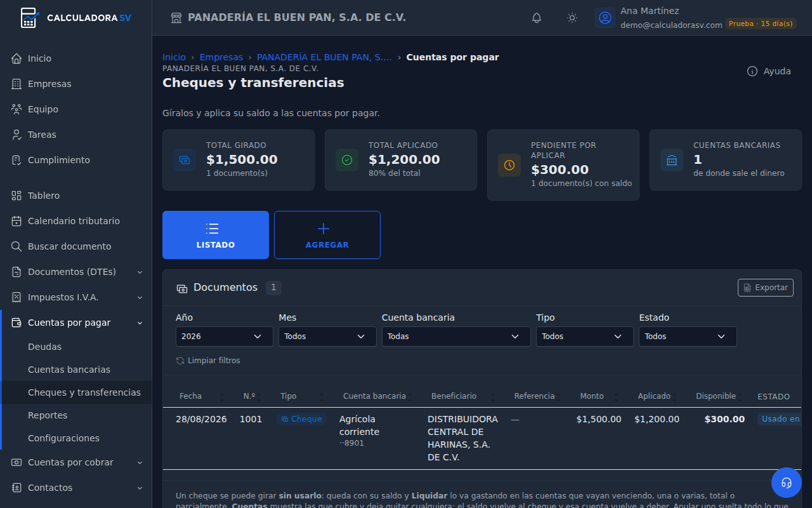Viewport: 812px width, 508px height.
Task: Open Ana Martínez user avatar
Action: (x=605, y=18)
